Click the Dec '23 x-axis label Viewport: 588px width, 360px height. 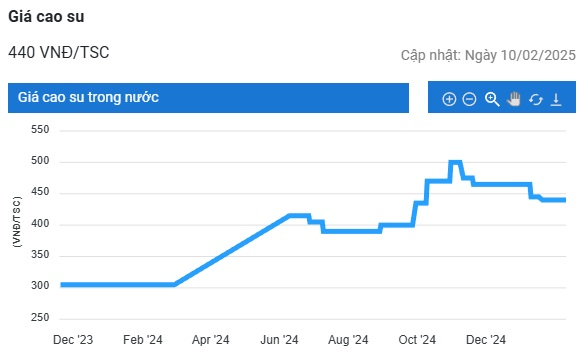tap(73, 340)
